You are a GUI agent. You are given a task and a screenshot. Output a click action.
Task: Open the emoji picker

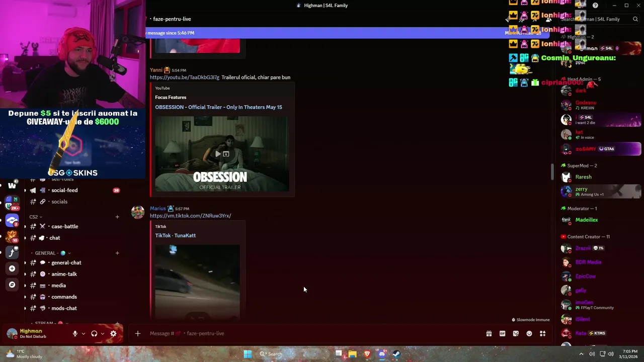tap(529, 333)
